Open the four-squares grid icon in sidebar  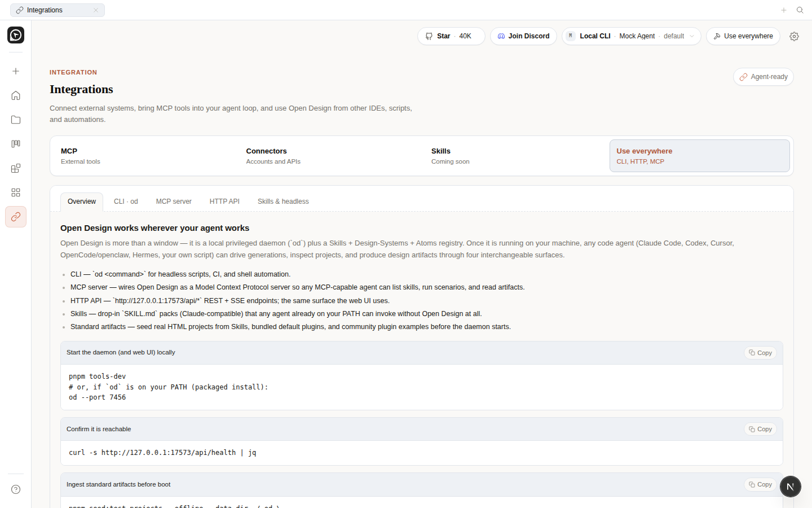16,192
